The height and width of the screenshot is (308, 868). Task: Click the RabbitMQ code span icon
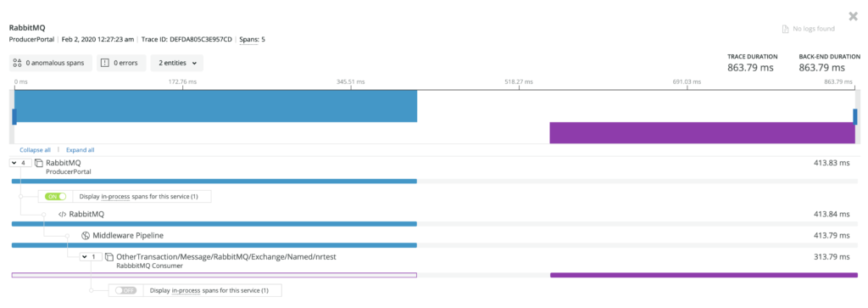point(63,214)
